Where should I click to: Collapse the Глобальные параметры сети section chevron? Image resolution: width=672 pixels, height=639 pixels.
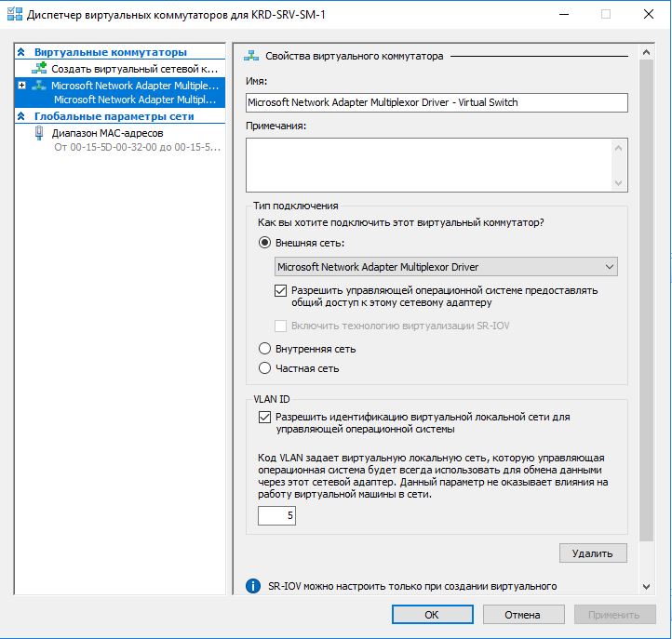tap(21, 116)
